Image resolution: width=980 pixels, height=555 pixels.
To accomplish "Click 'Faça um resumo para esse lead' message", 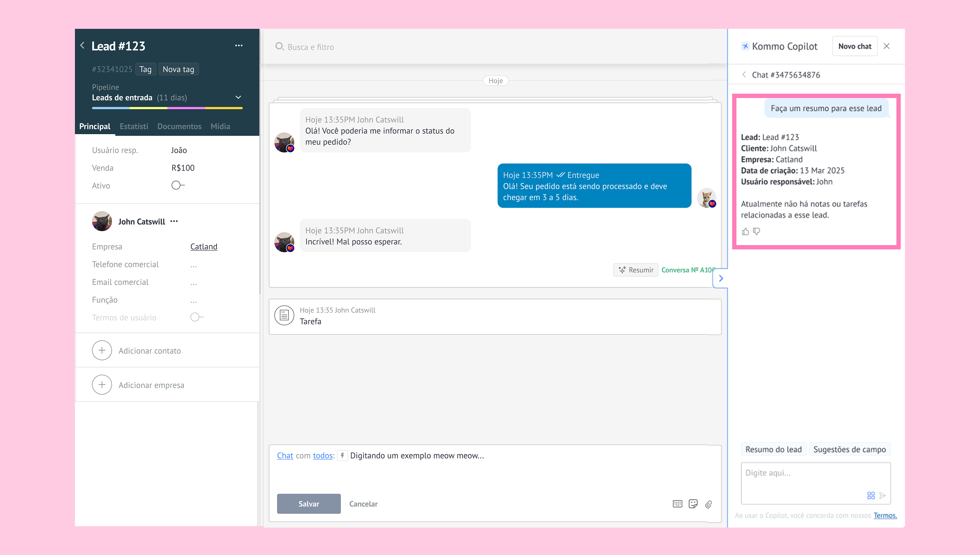I will (826, 108).
